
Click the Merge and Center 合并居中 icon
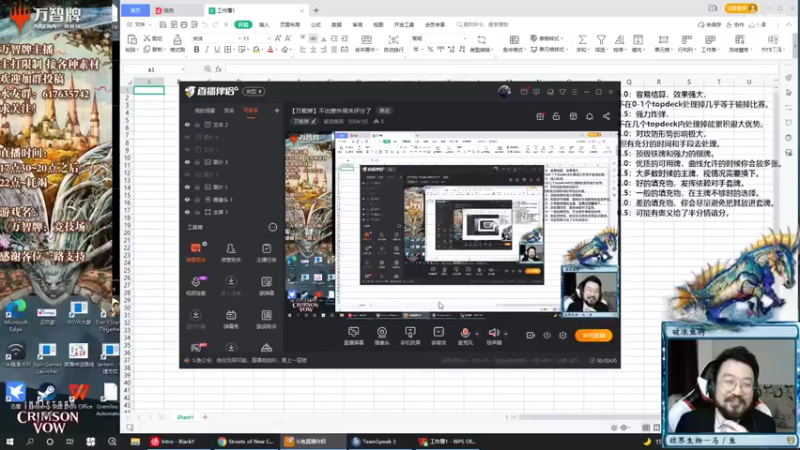point(366,43)
